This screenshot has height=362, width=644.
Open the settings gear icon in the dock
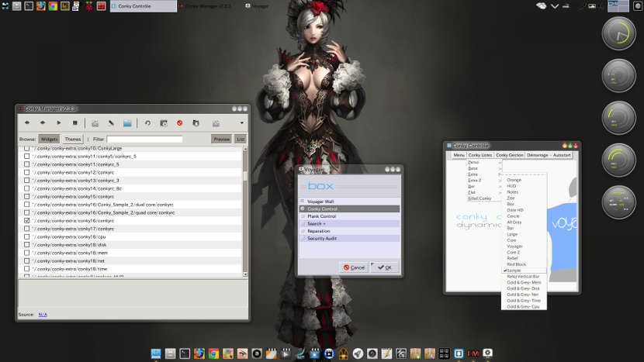click(x=487, y=353)
